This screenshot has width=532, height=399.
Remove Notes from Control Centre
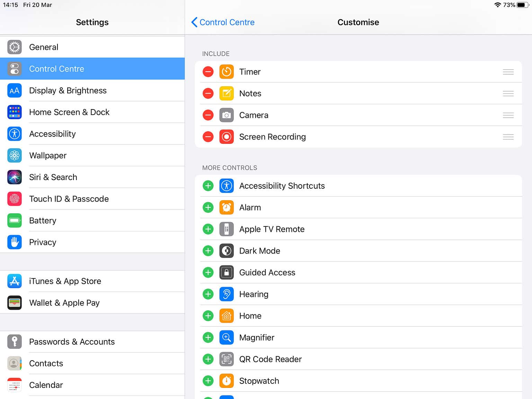tap(208, 93)
